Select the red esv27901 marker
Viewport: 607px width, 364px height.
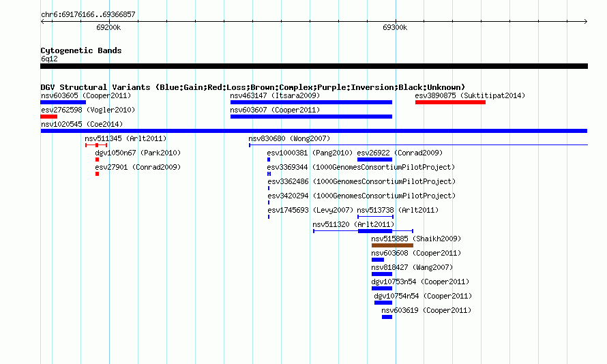(x=97, y=174)
